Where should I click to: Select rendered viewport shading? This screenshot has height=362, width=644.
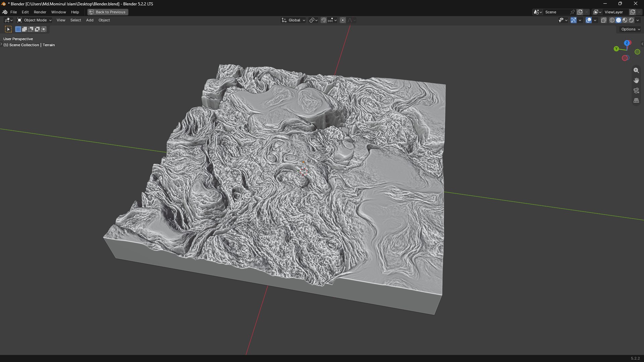631,20
